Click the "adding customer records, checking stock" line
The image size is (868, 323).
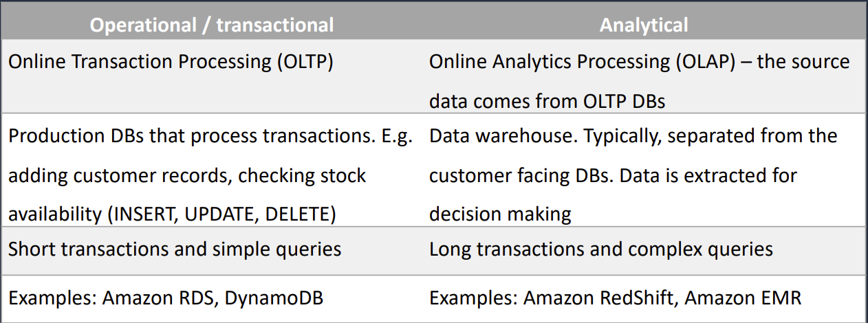[187, 175]
